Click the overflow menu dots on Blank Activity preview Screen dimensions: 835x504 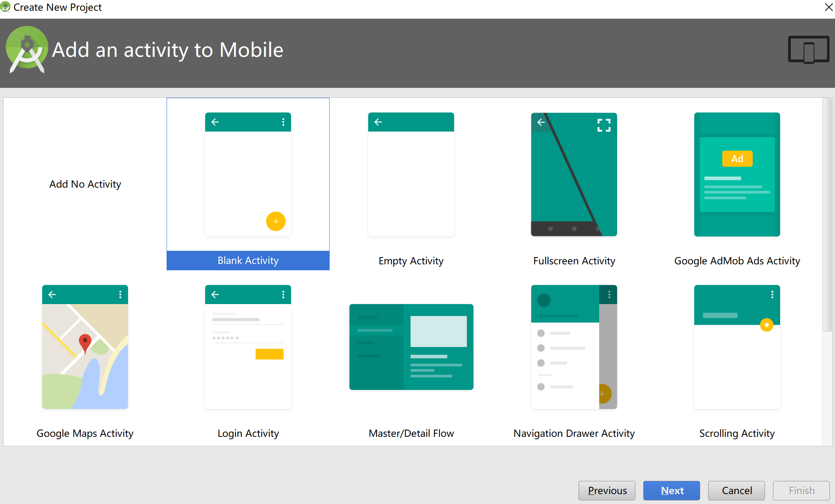coord(283,122)
